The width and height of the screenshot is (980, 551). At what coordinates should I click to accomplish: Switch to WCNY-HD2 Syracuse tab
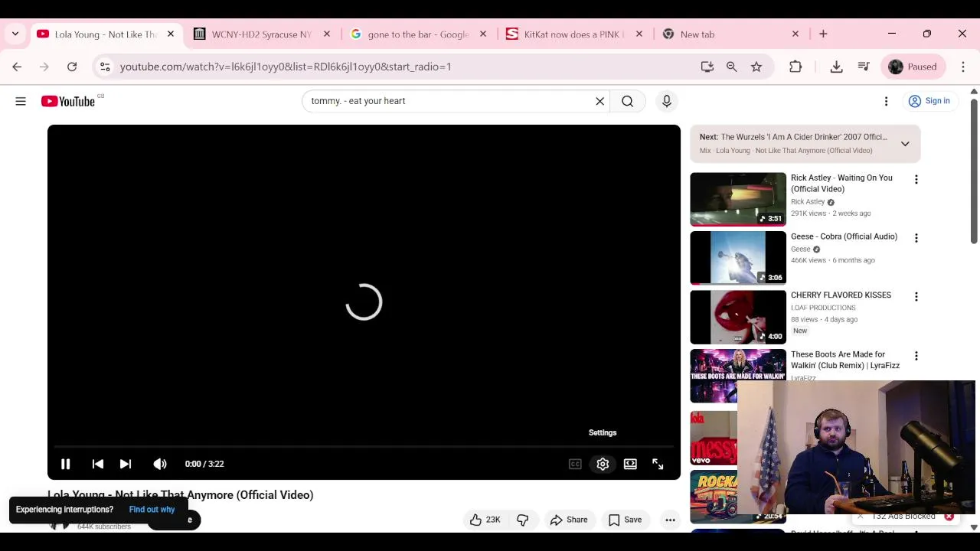click(261, 34)
